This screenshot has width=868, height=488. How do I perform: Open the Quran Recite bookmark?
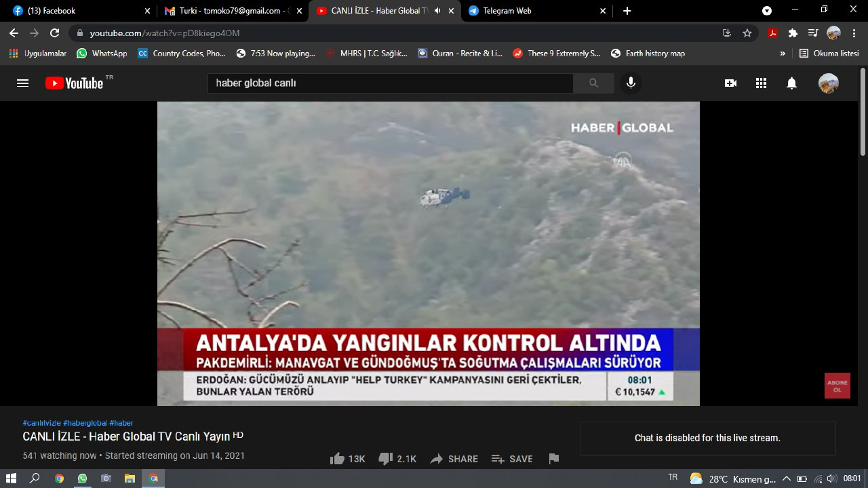click(460, 53)
